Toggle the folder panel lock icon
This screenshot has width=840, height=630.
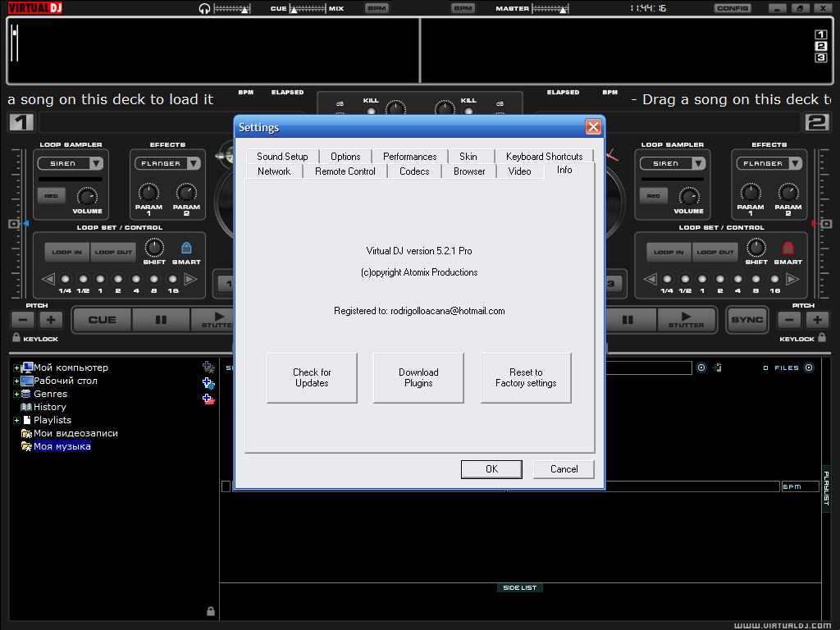pyautogui.click(x=211, y=611)
